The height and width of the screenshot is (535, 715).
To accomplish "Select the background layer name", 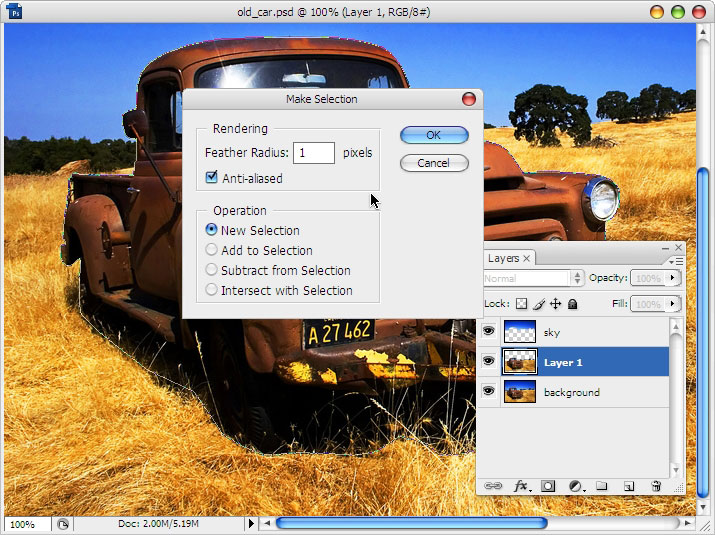I will [x=572, y=393].
